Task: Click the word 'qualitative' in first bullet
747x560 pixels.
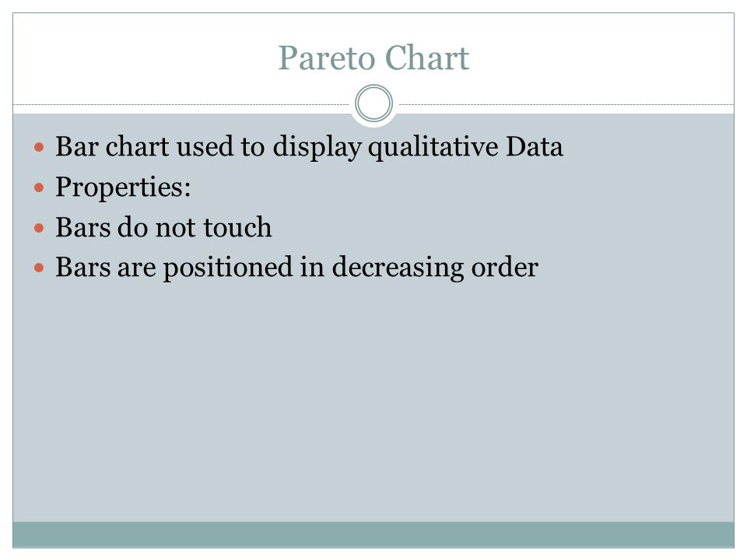Action: click(433, 147)
